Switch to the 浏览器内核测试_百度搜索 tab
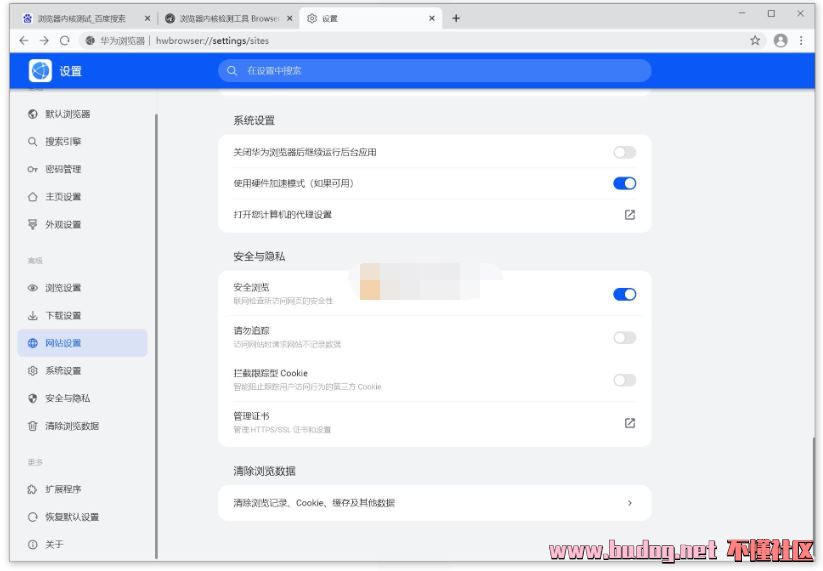823x571 pixels. [87, 18]
